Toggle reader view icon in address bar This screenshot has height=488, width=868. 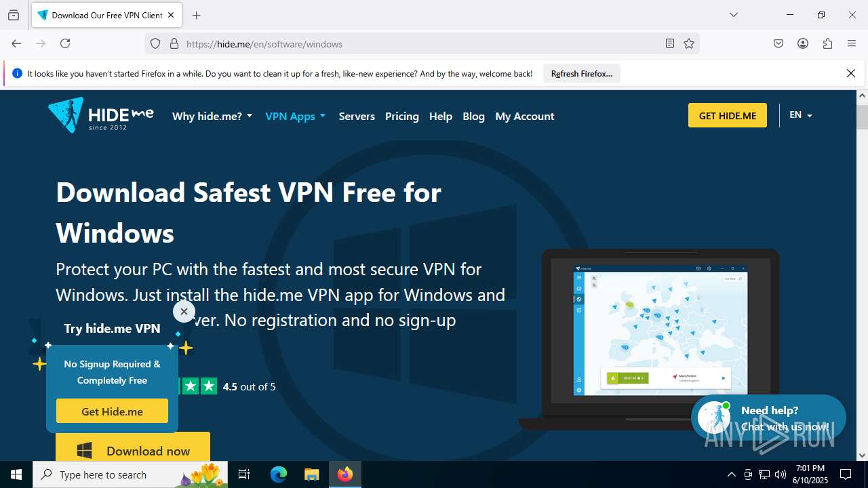coord(670,43)
